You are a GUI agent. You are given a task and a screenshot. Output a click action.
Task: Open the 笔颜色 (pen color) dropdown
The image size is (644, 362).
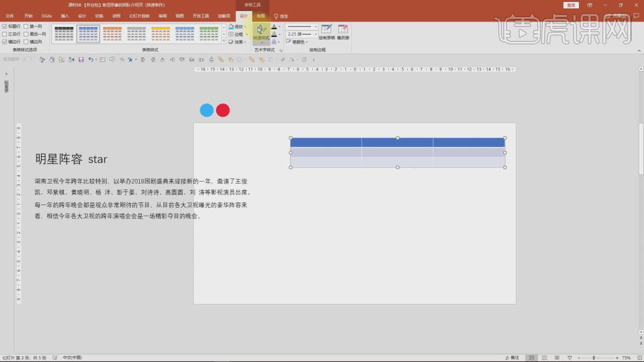[x=297, y=42]
